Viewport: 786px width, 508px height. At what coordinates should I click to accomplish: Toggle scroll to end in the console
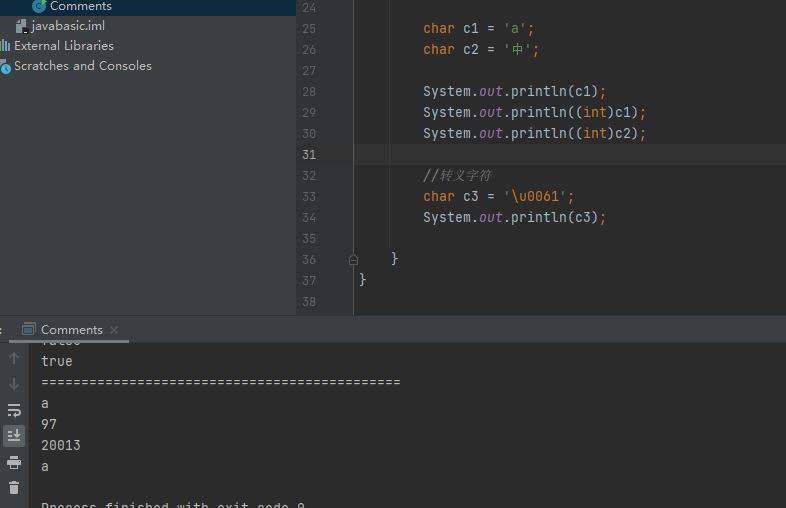click(x=14, y=436)
